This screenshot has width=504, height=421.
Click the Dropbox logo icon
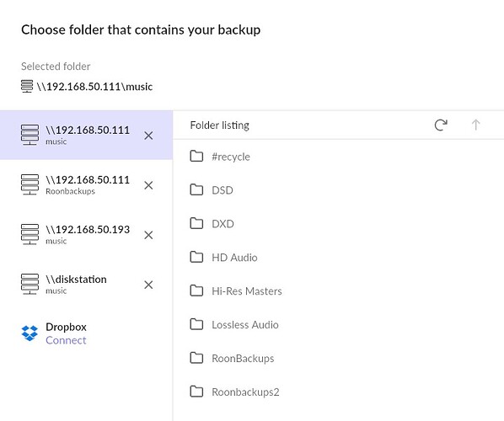click(29, 333)
